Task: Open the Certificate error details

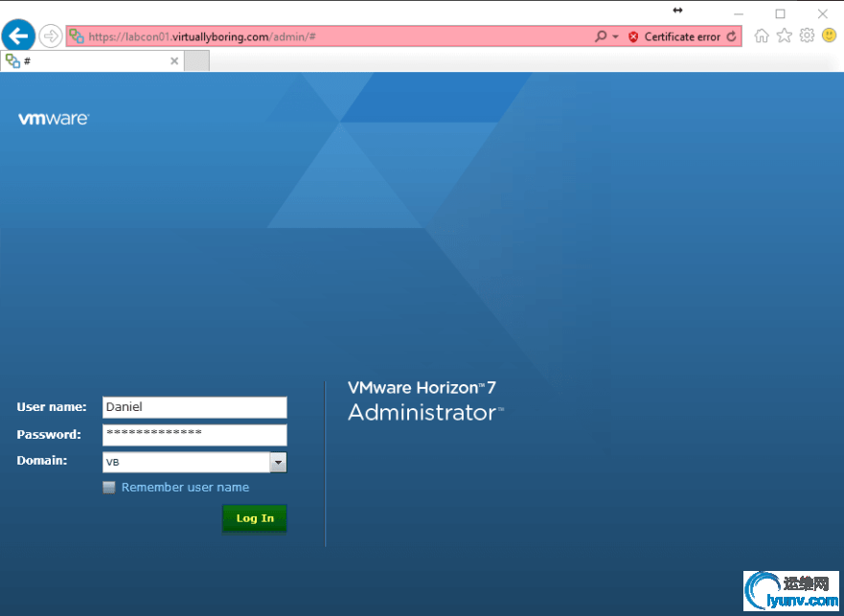Action: coord(682,36)
